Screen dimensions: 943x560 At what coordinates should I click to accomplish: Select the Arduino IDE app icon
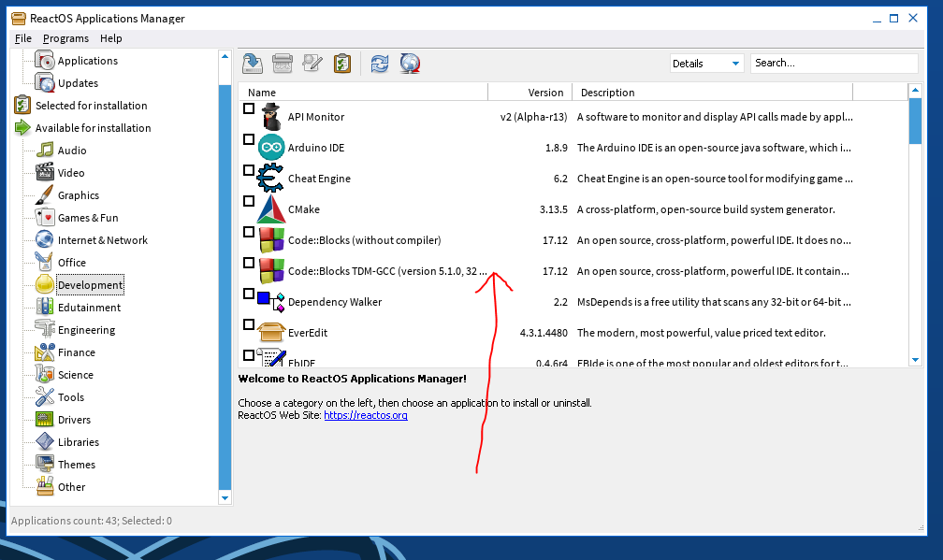(x=271, y=147)
